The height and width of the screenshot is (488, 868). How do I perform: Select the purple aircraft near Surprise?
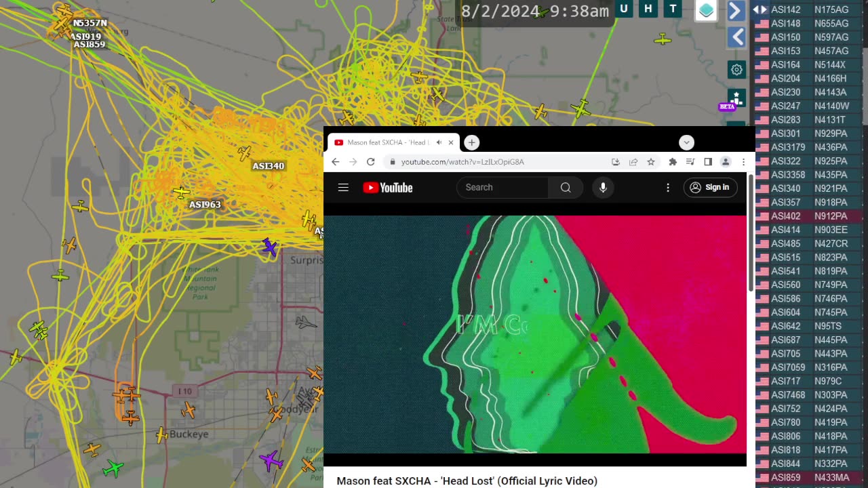point(269,247)
